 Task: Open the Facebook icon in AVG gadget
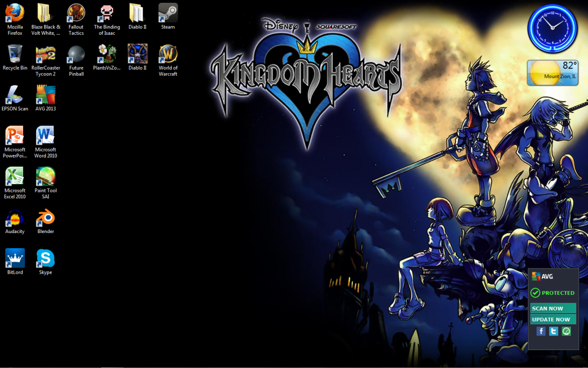point(541,331)
